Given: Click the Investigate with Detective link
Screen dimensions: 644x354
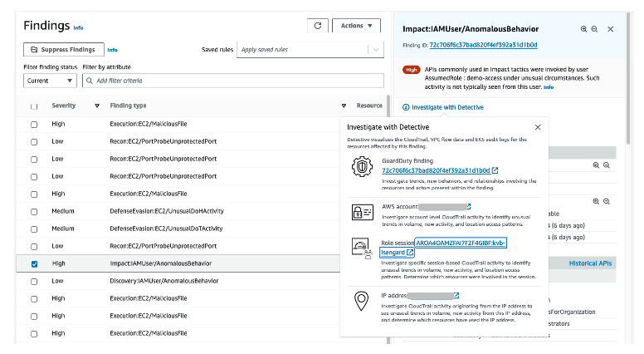Looking at the screenshot, I should 447,107.
